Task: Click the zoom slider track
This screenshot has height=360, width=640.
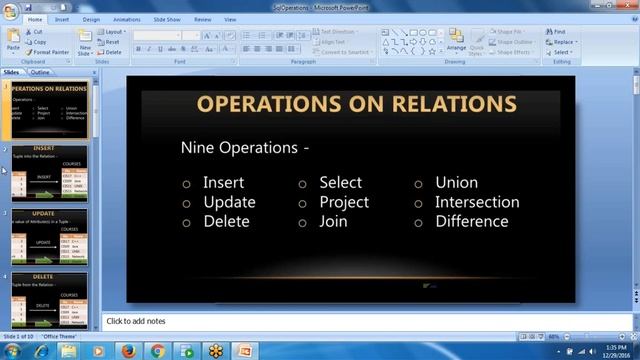Action: coord(594,337)
